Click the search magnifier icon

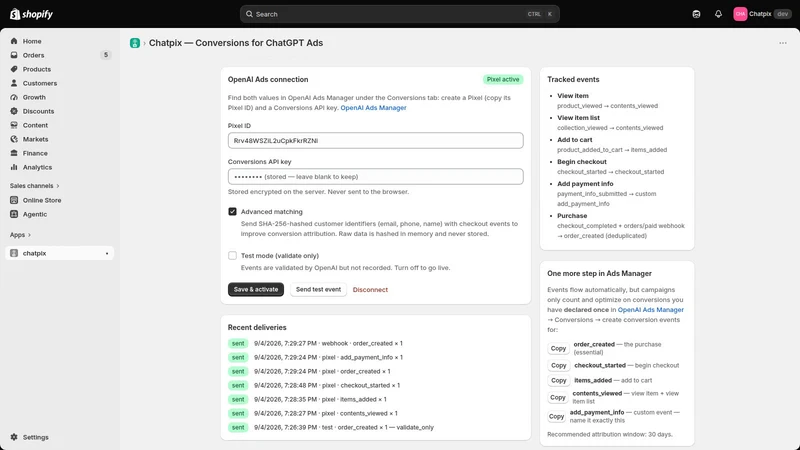point(249,14)
